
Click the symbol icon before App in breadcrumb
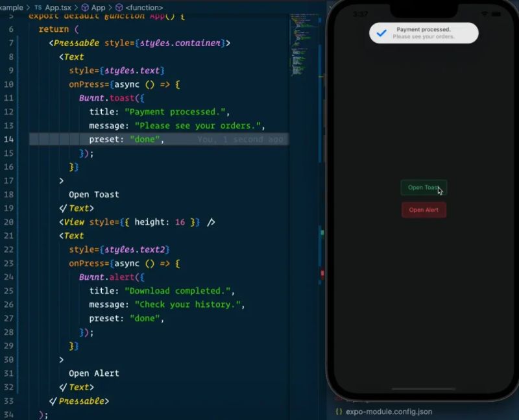(x=84, y=7)
